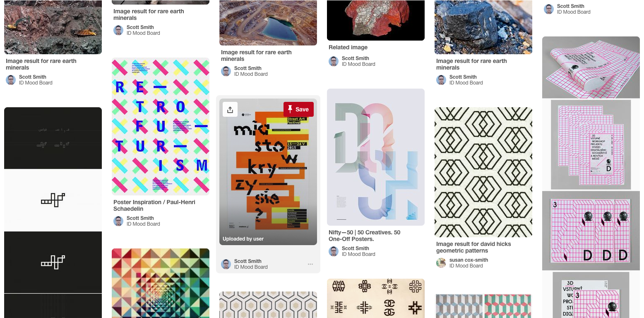Open the three-dot options on the hovered pin
The width and height of the screenshot is (644, 318).
coord(310,264)
